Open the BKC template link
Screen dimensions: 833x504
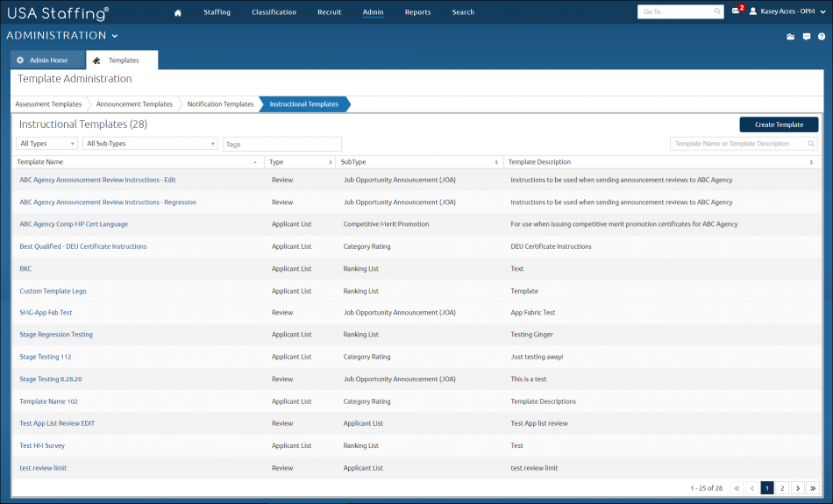(x=25, y=269)
